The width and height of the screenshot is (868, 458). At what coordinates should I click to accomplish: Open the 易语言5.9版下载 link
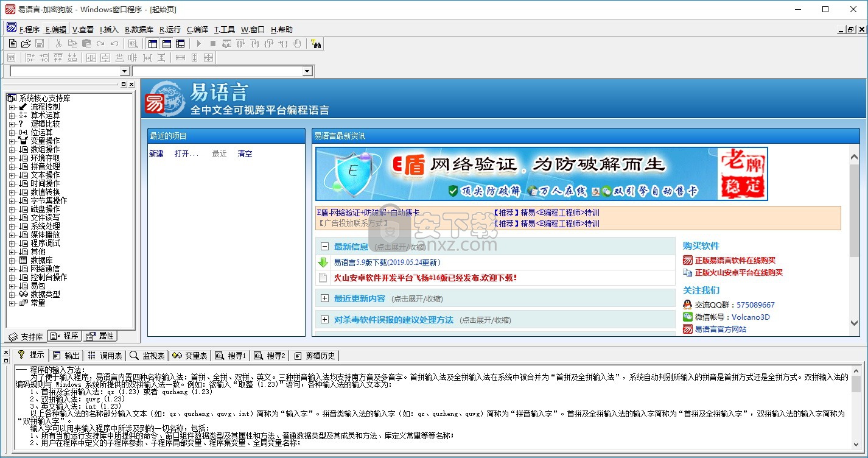tap(387, 262)
